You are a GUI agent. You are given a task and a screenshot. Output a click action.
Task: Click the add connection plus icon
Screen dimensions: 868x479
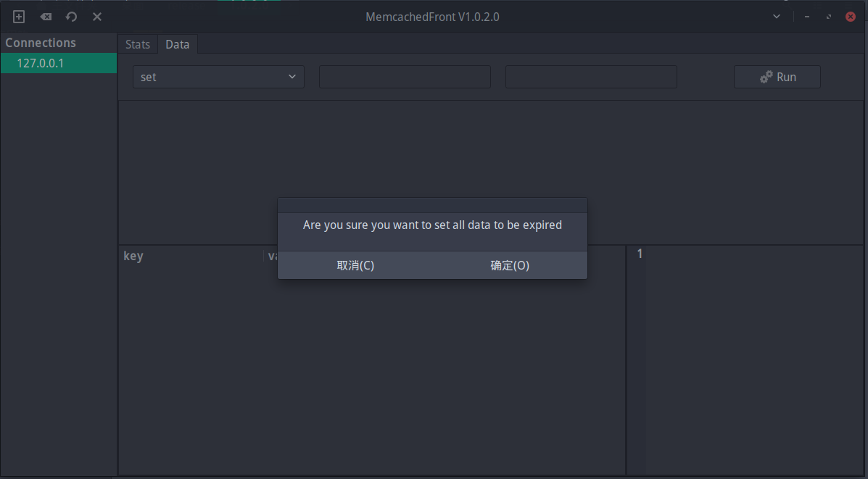coord(19,17)
